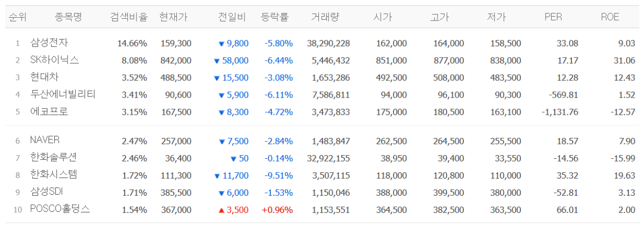Click the 현재가 column header

[x=173, y=17]
